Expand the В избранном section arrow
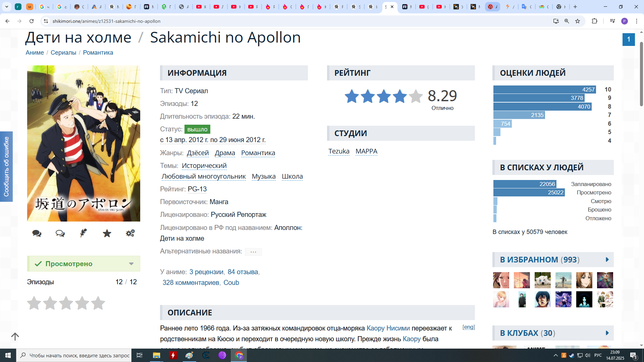Viewport: 644px width, 362px height. [x=607, y=260]
